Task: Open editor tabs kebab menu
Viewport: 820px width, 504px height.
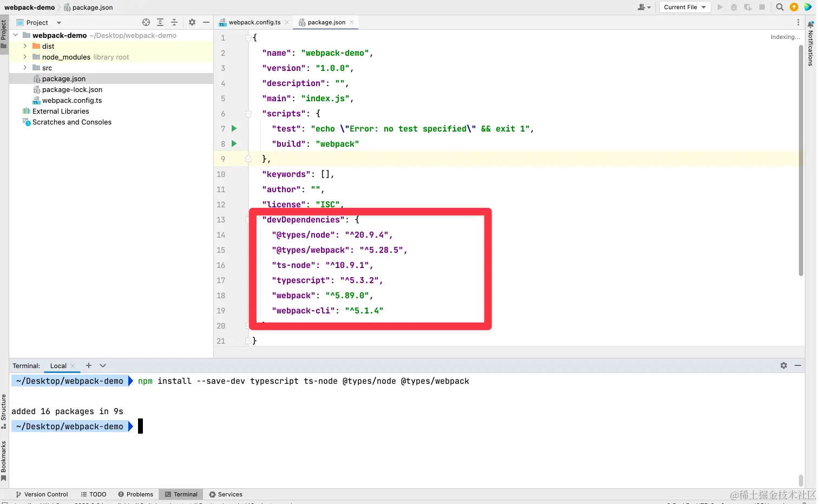Action: [x=798, y=22]
